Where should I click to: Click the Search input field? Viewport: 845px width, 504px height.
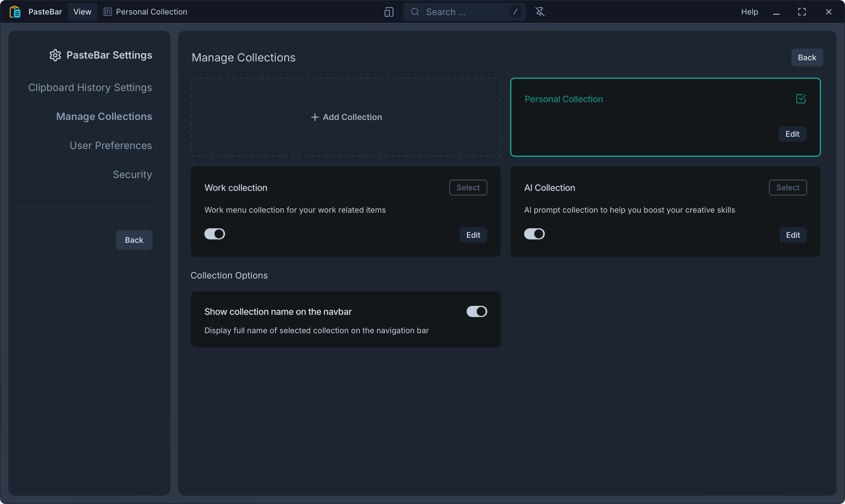coord(464,12)
